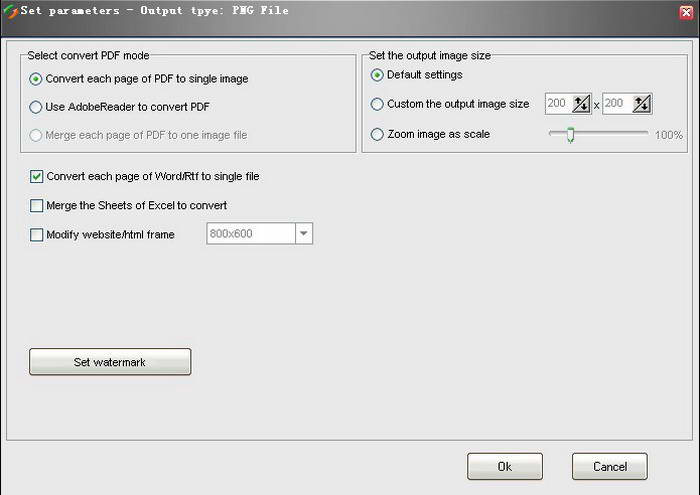Click the first 200 size input field
Image resolution: width=700 pixels, height=495 pixels.
(558, 104)
